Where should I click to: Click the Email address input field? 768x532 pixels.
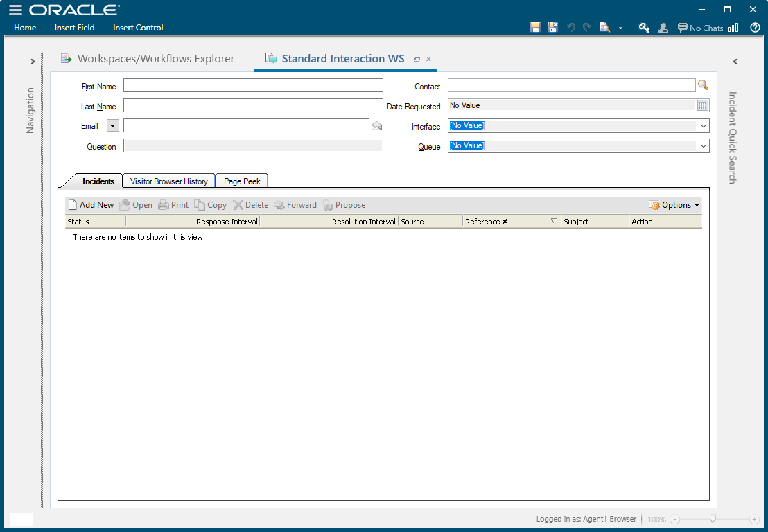tap(246, 126)
